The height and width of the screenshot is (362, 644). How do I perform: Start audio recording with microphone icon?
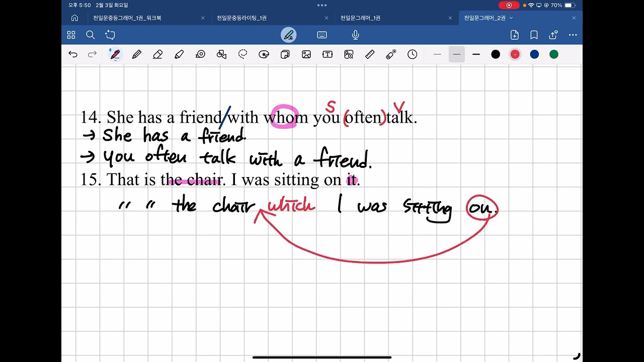(355, 35)
